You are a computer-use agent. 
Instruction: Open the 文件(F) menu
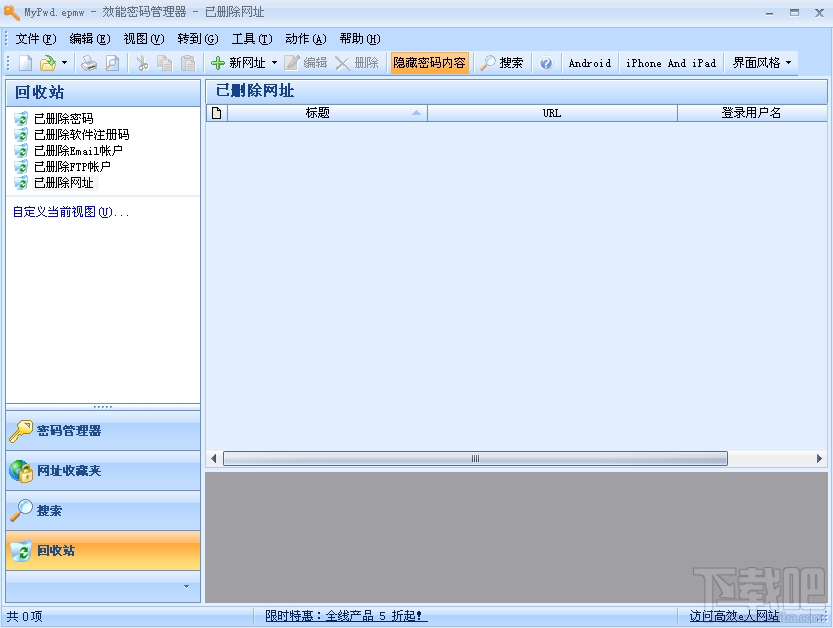36,39
